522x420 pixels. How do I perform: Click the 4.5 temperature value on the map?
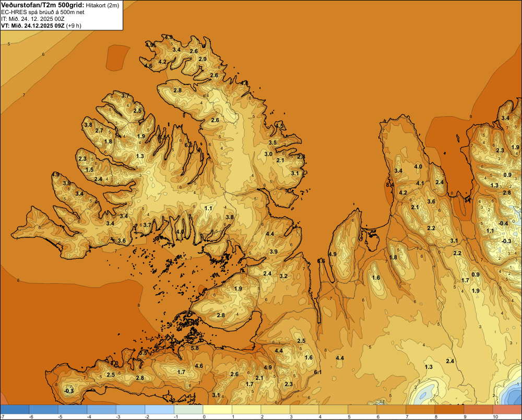pos(279,126)
